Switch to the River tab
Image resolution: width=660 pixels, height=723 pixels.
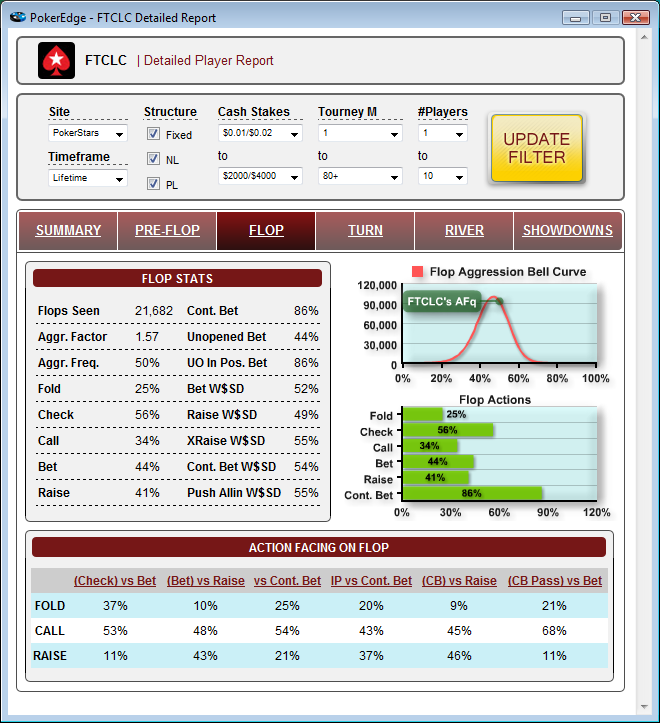pyautogui.click(x=464, y=231)
